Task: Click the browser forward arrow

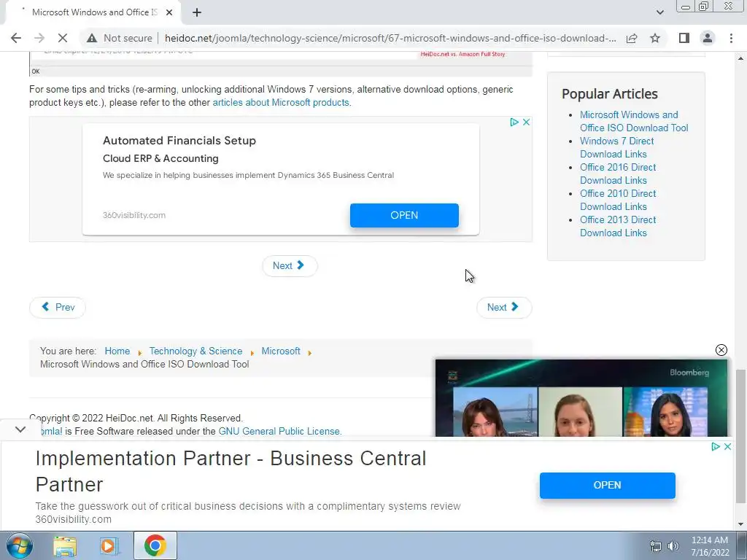Action: click(x=39, y=38)
